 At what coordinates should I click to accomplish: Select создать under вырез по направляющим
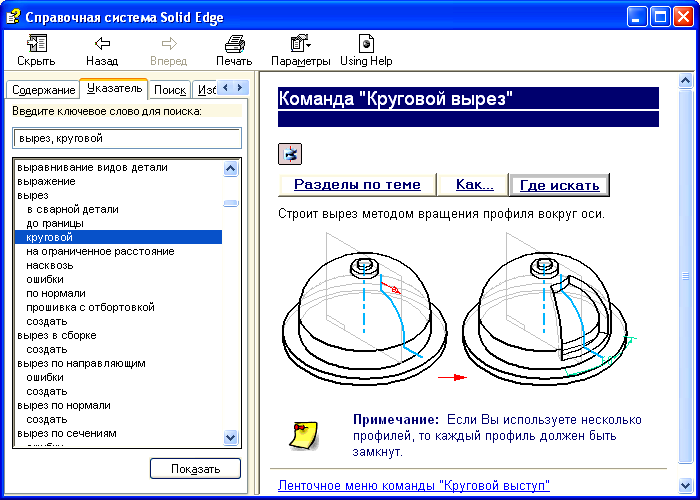[x=46, y=391]
